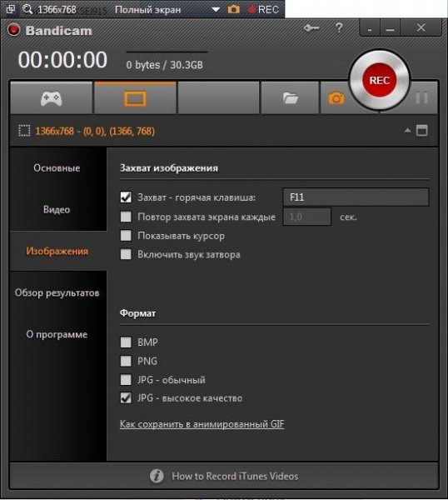Viewport: 448px width, 500px height.
Task: Click the 1366x768 size label in top bar
Action: pyautogui.click(x=57, y=9)
